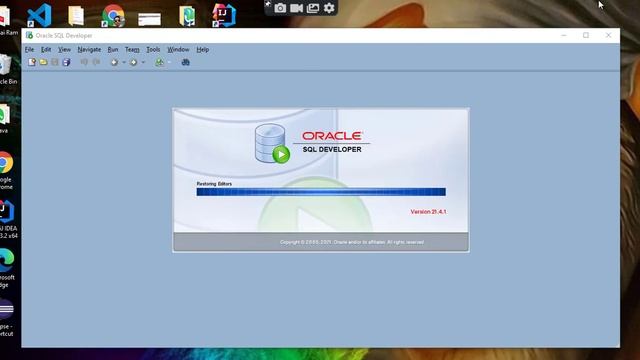The height and width of the screenshot is (360, 640).
Task: Click the folder with green arrow icon
Action: [x=187, y=16]
